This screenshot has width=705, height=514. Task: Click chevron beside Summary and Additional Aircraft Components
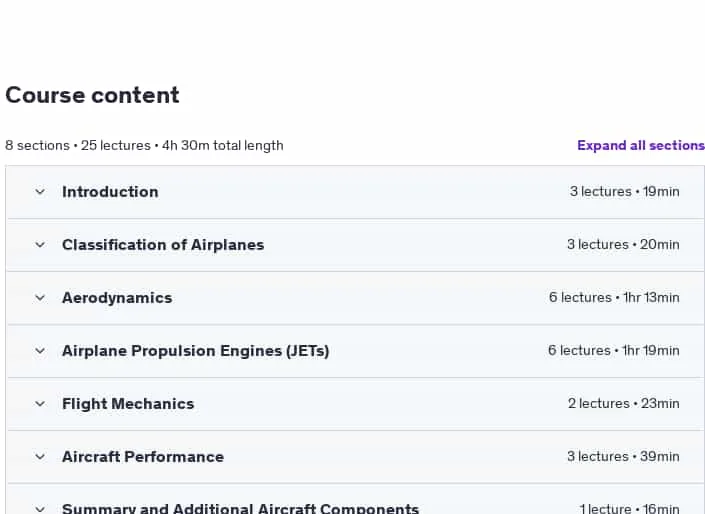tap(40, 509)
